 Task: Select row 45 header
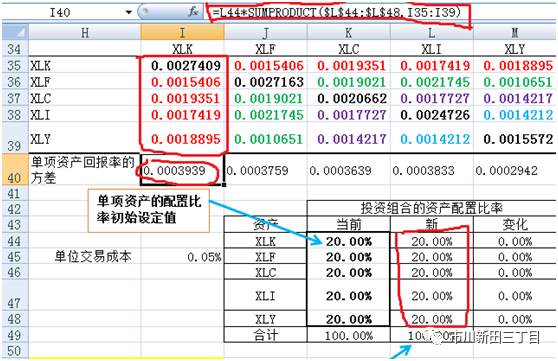click(15, 257)
